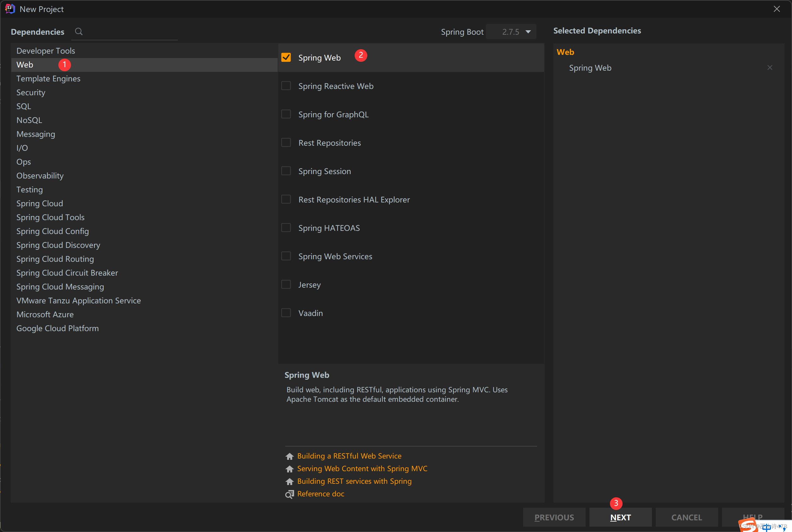Click the Reference doc document icon

289,494
